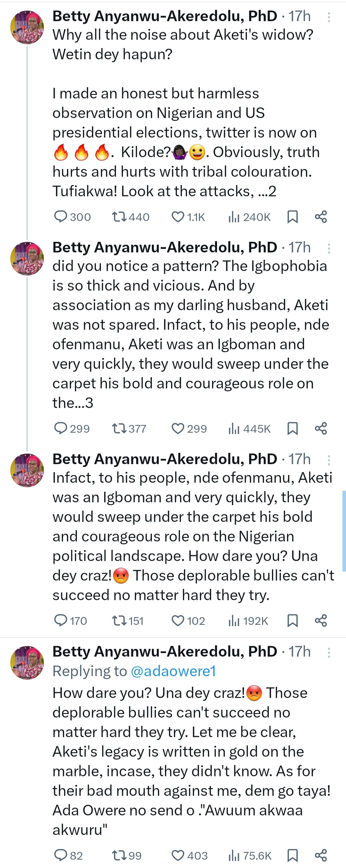Share the tweet with 445K views
The image size is (346, 868).
click(x=321, y=428)
